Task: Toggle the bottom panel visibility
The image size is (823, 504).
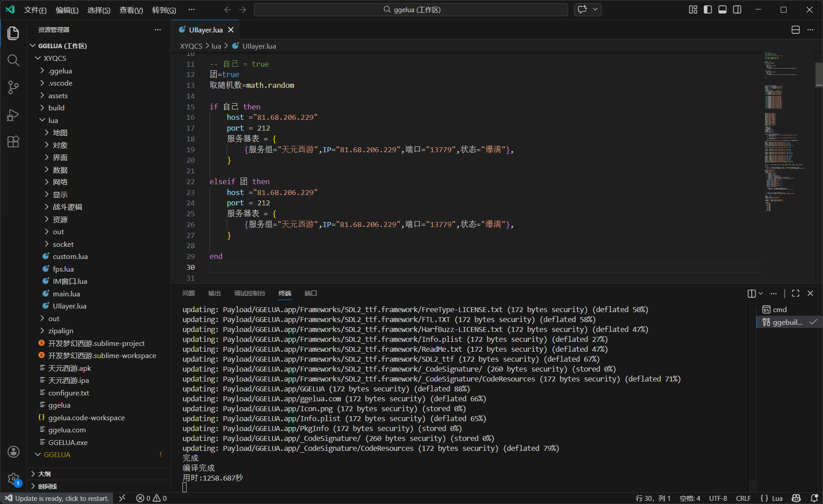Action: tap(723, 9)
